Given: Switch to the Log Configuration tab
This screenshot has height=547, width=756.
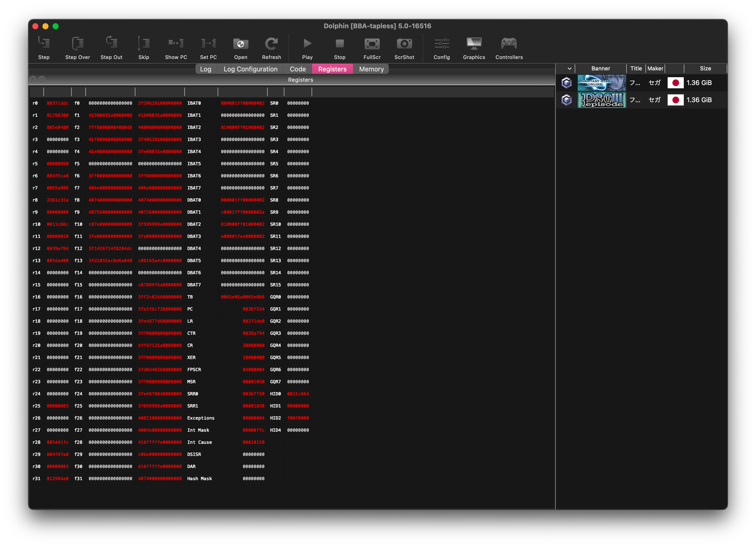Looking at the screenshot, I should point(250,69).
